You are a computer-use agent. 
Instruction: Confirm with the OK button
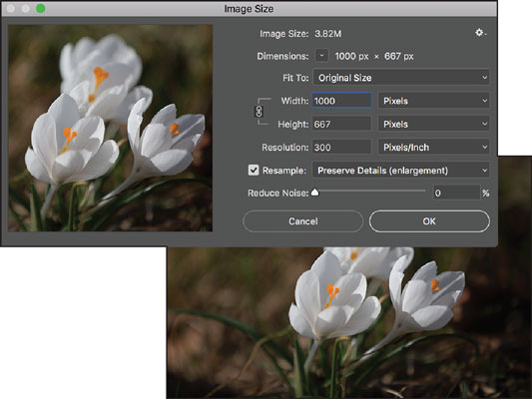click(x=429, y=221)
